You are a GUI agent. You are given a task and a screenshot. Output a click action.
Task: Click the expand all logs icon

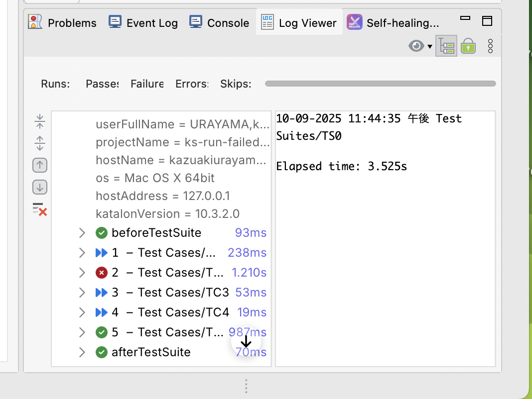pos(40,143)
